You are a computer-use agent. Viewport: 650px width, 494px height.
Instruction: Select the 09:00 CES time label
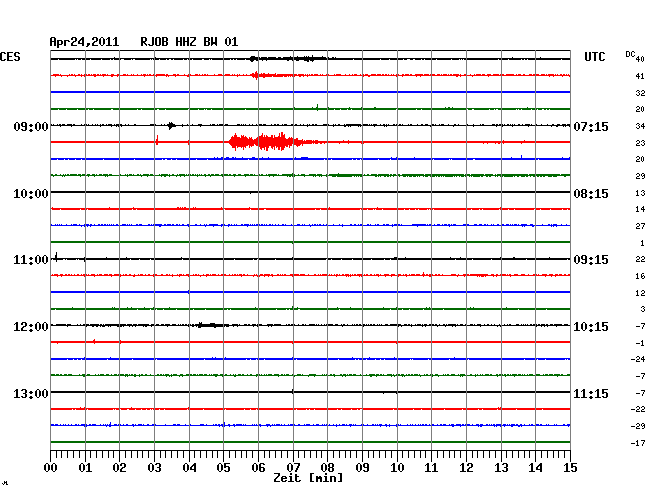point(31,126)
